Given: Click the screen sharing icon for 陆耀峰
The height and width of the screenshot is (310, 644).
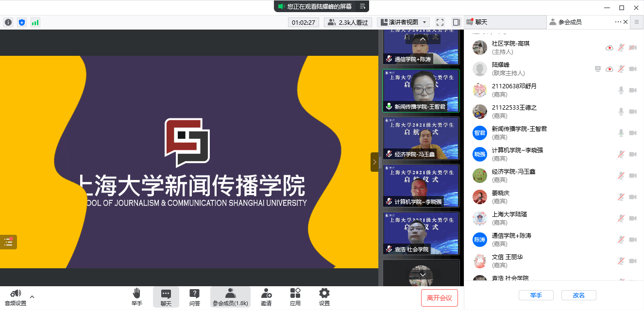Looking at the screenshot, I should pyautogui.click(x=598, y=69).
